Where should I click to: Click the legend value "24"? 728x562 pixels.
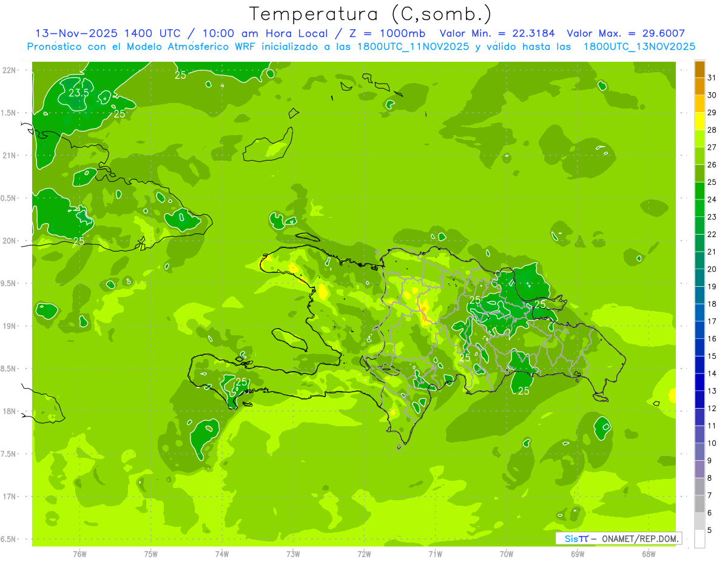coord(712,199)
